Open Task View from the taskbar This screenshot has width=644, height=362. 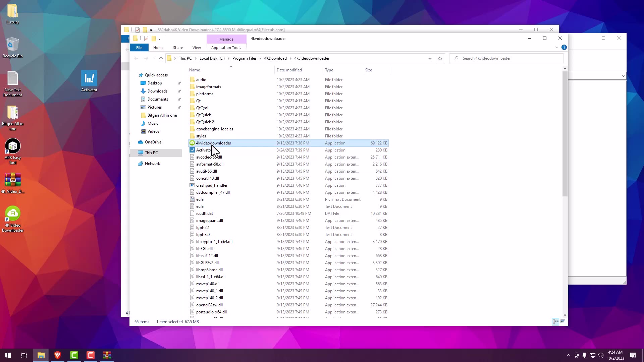23,355
